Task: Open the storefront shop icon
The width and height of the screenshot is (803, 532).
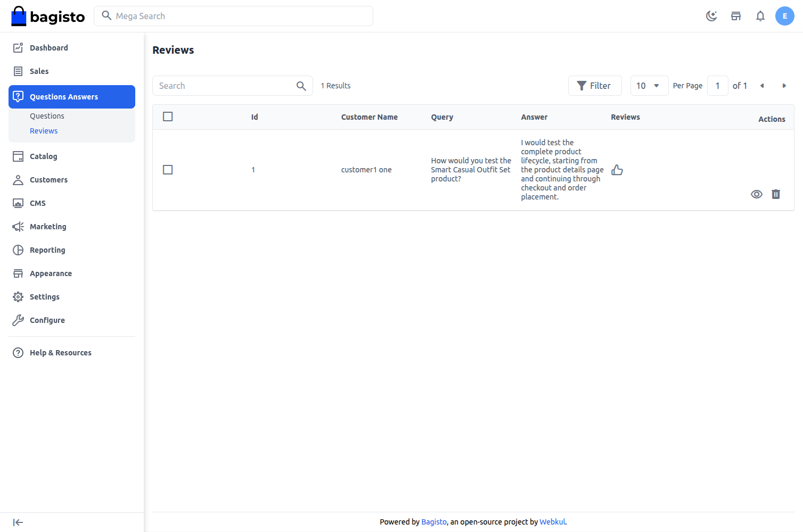Action: 736,16
